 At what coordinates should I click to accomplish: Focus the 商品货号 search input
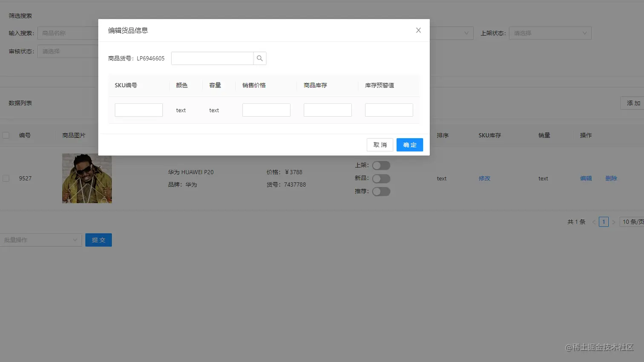tap(212, 58)
